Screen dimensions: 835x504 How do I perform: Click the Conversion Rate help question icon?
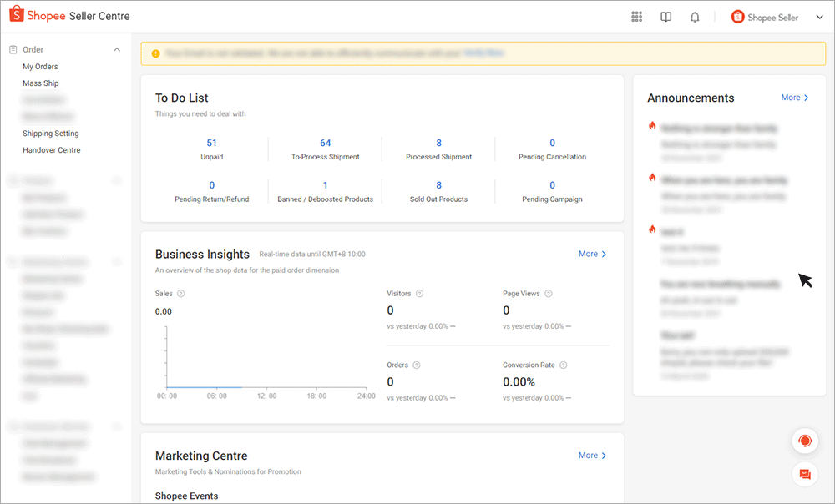(564, 365)
